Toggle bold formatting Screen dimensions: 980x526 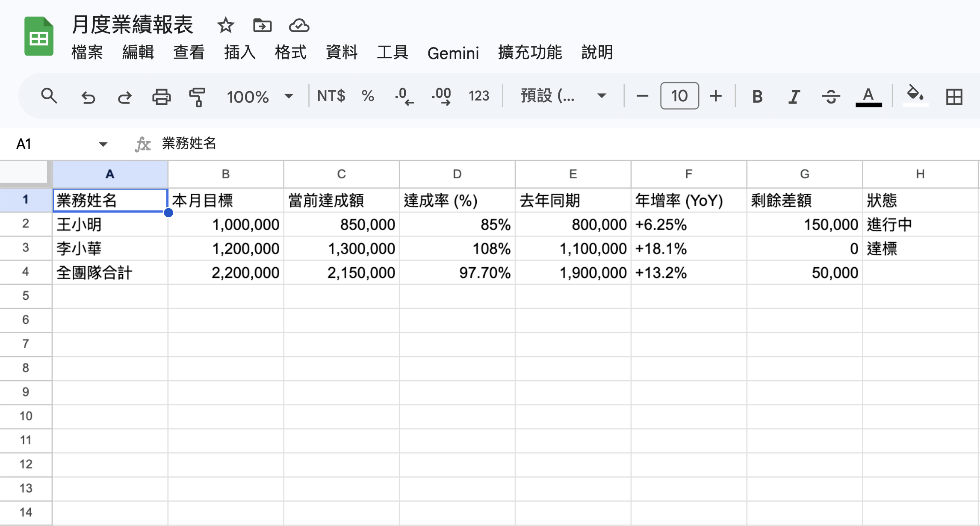coord(757,96)
